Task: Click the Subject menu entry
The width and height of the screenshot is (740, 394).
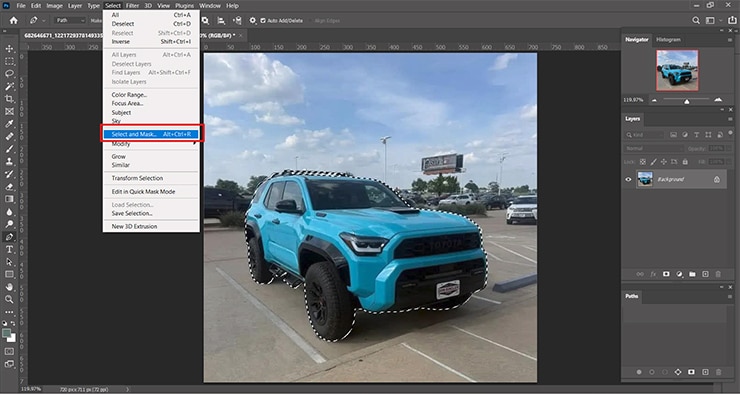Action: coord(151,113)
